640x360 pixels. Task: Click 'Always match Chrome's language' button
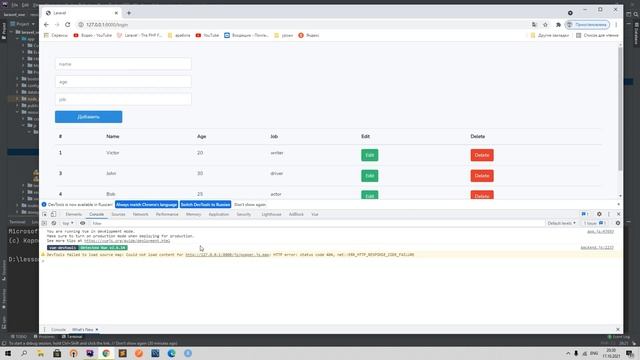point(147,204)
